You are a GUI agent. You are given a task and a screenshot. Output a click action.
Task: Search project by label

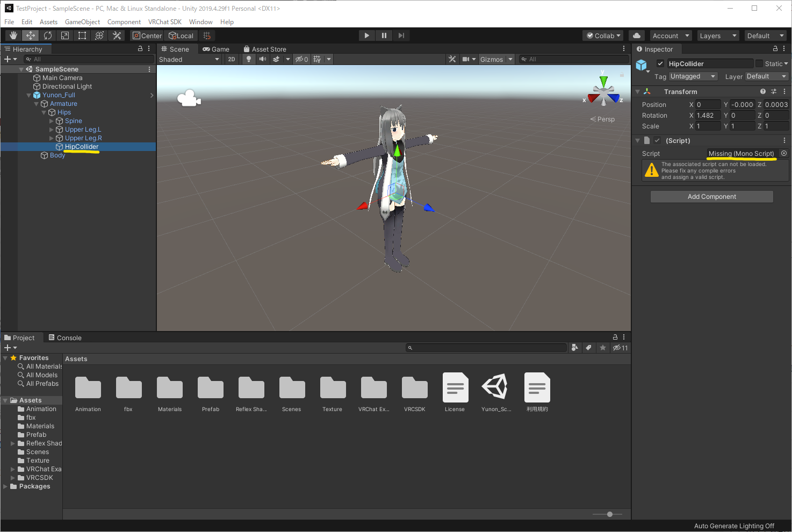589,348
